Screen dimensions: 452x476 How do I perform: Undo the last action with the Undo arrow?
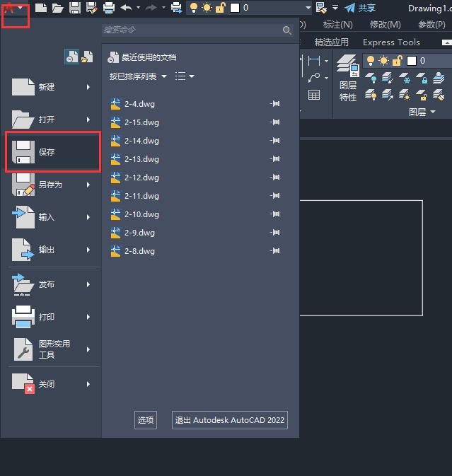pos(126,7)
